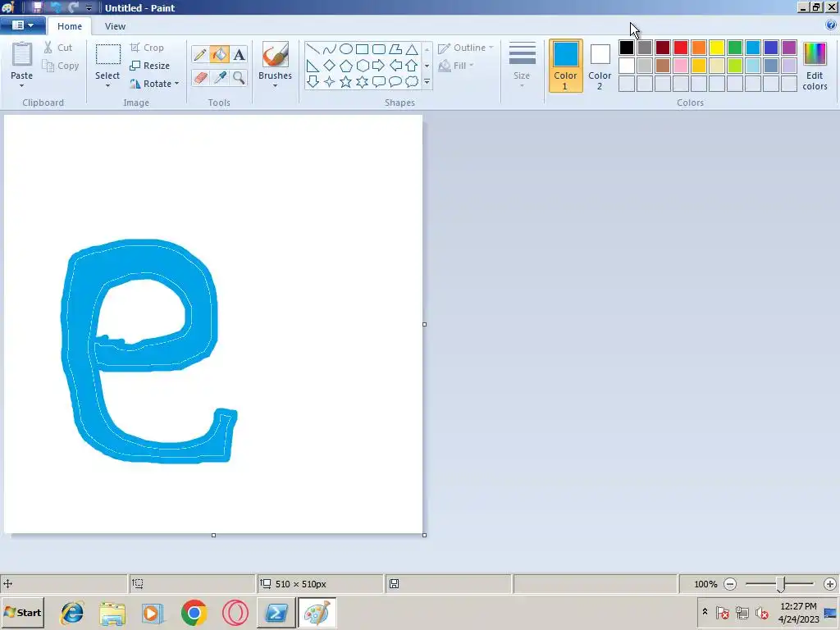The image size is (840, 630).
Task: Pick the Right triangle shape
Action: 313,66
